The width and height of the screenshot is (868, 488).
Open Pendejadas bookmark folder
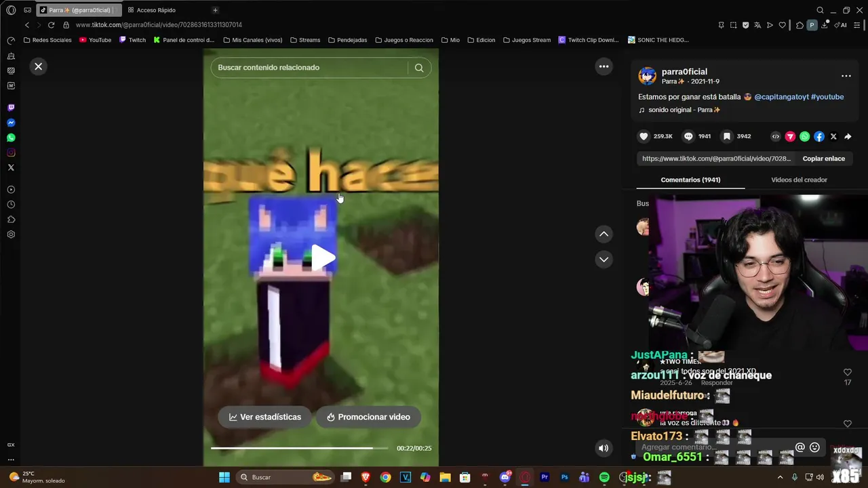click(x=347, y=40)
